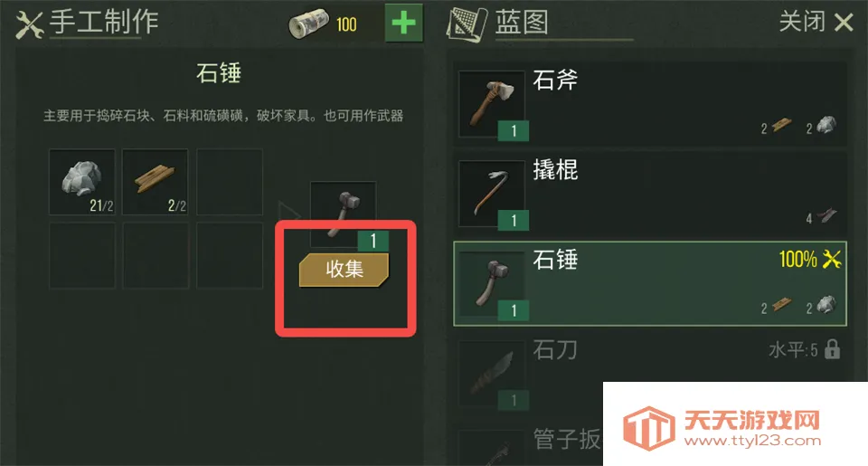Click the 蓝图 blueprint header tab
Viewport: 868px width, 466px height.
tap(522, 23)
